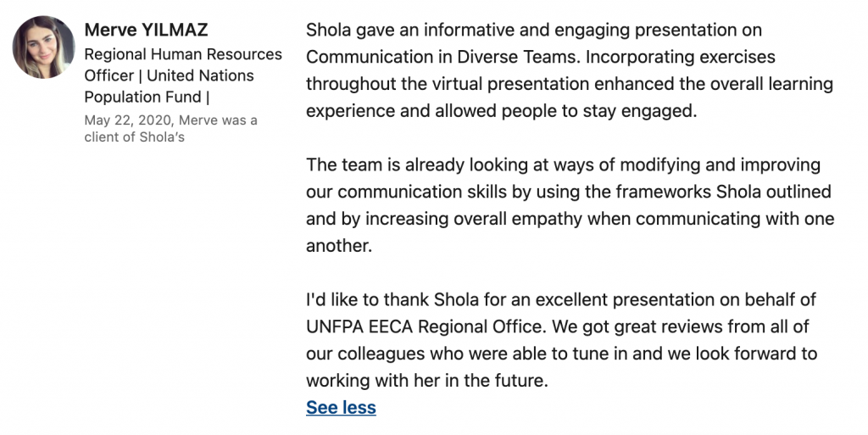Click the Merve YILMAZ name link
The height and width of the screenshot is (435, 868).
(146, 30)
